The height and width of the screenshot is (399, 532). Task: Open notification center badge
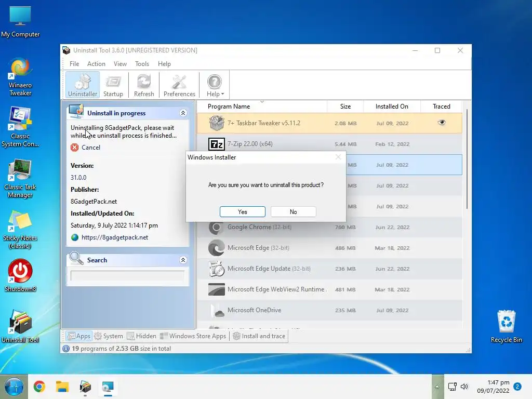pos(517,387)
